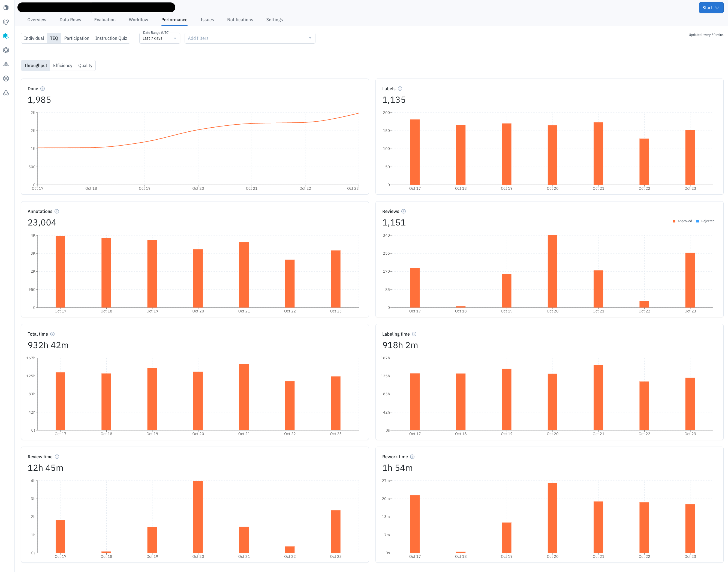Select the Catalog icon in the left sidebar
Viewport: 728px width, 572px height.
pyautogui.click(x=6, y=22)
